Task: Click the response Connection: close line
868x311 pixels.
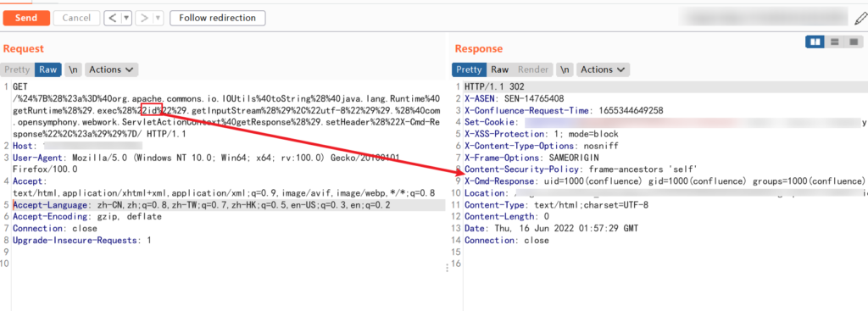Action: (507, 241)
